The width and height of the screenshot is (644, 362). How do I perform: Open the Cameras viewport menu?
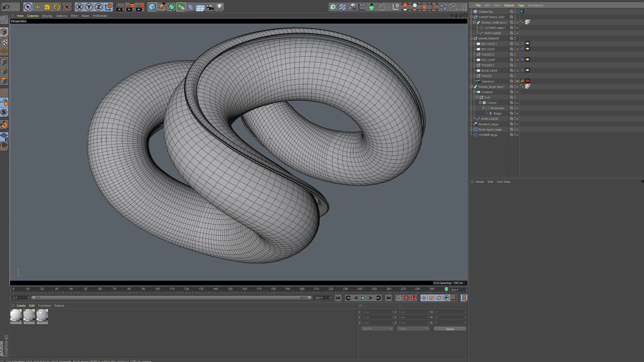33,16
